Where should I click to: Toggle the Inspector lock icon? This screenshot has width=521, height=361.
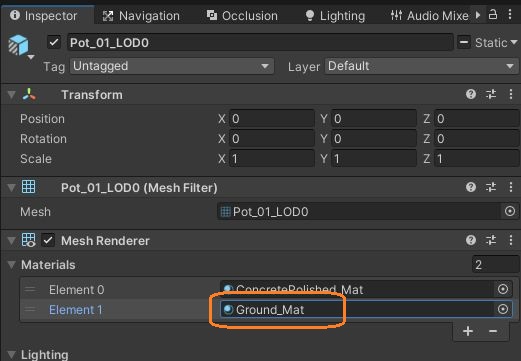click(493, 15)
